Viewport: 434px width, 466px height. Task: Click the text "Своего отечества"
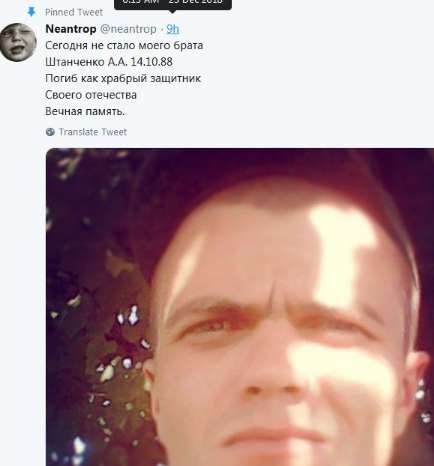[91, 95]
